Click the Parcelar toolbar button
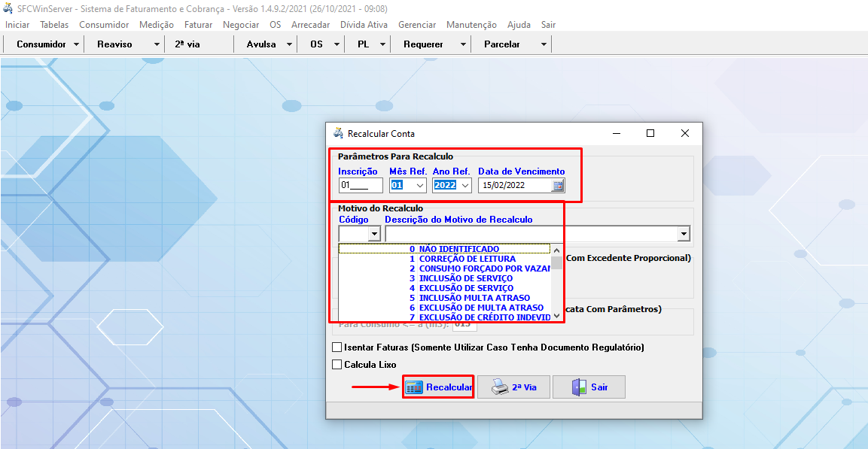Viewport: 868px width, 449px height. click(x=502, y=44)
